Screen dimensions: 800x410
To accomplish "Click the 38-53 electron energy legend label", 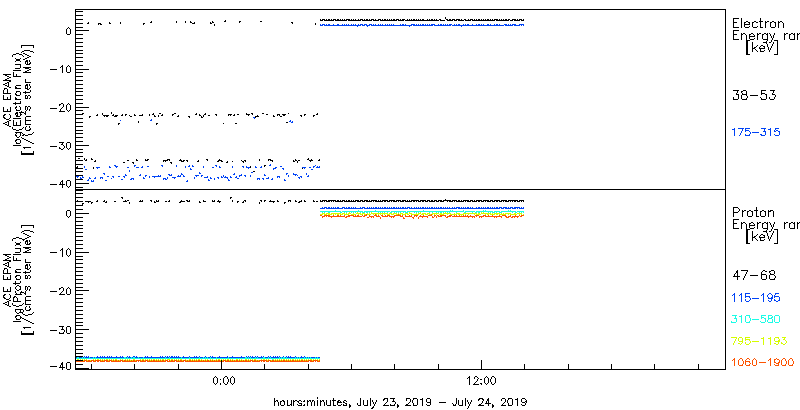I will 754,95.
